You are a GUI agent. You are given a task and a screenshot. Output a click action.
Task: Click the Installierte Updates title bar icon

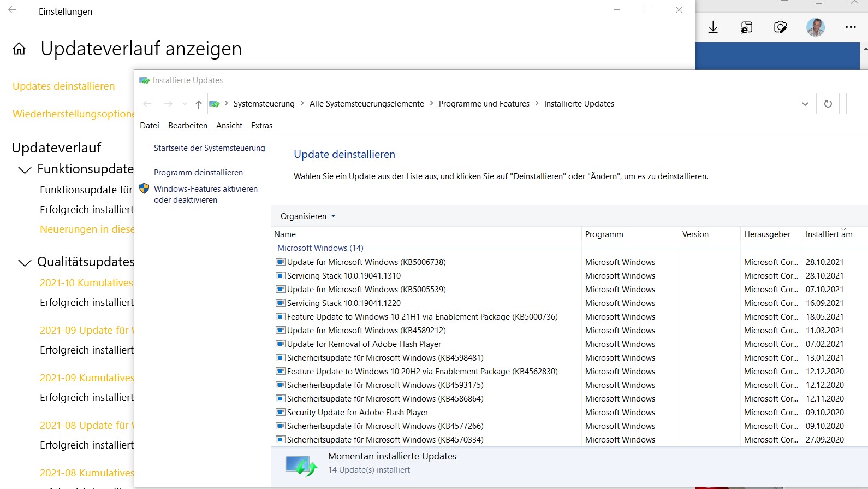[x=145, y=80]
